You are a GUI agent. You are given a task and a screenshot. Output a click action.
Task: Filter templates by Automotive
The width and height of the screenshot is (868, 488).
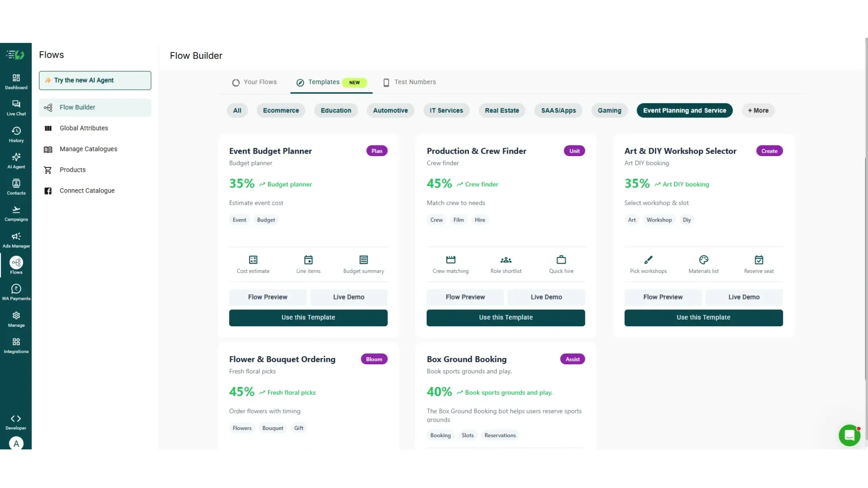coord(390,111)
